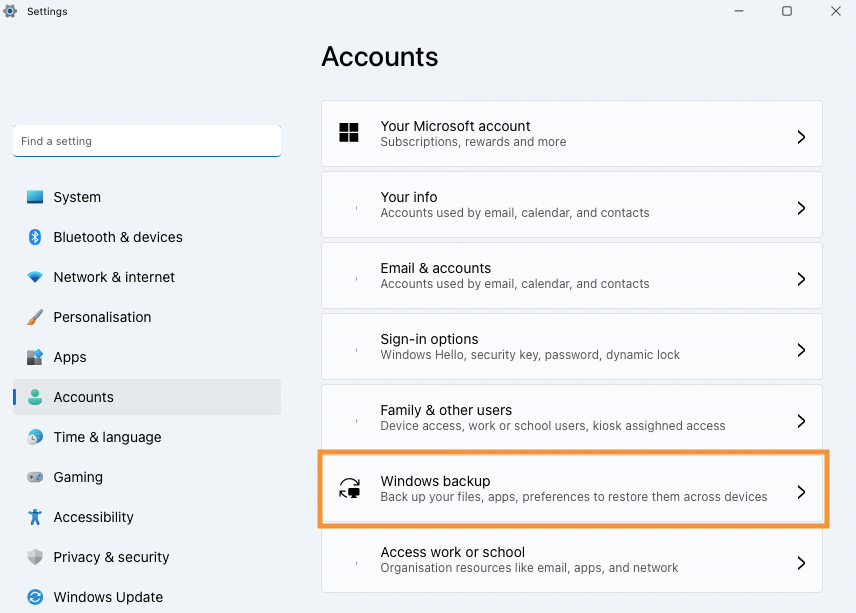Viewport: 856px width, 613px height.
Task: Click the Gaming controller icon
Action: [x=35, y=477]
